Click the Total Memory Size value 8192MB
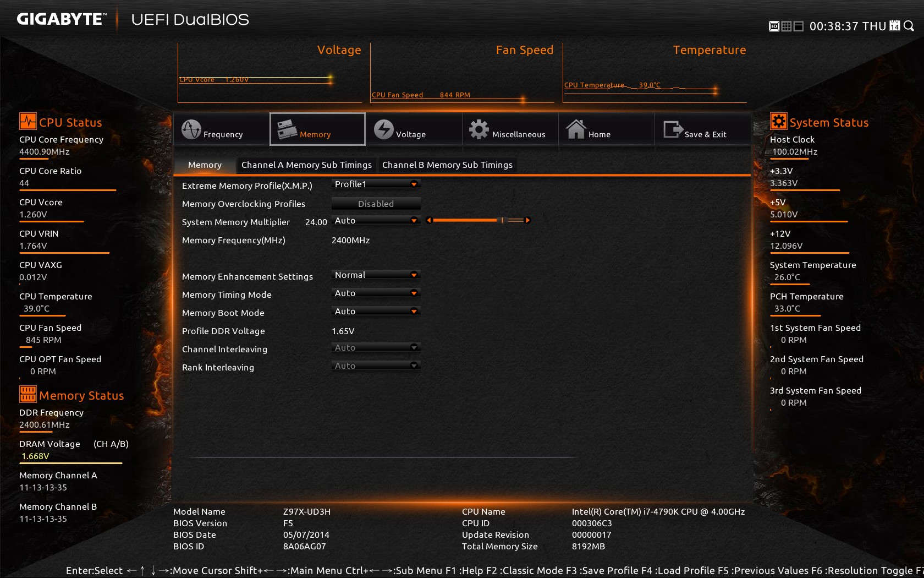 click(x=588, y=547)
